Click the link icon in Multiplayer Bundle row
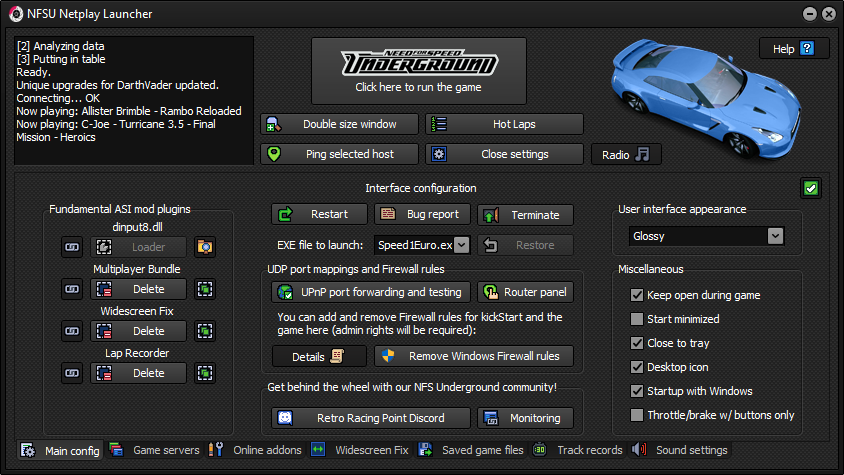 point(72,289)
